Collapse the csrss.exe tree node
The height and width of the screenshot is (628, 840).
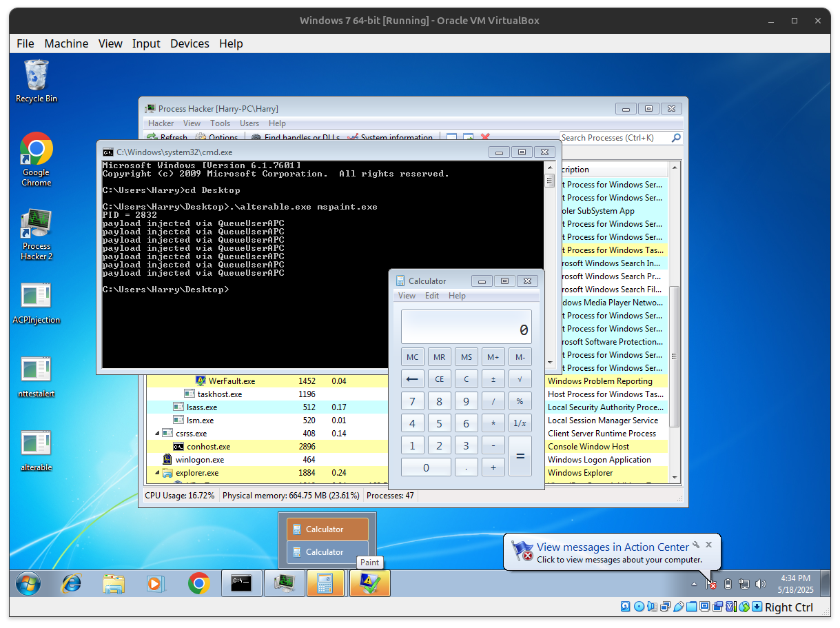[x=156, y=434]
